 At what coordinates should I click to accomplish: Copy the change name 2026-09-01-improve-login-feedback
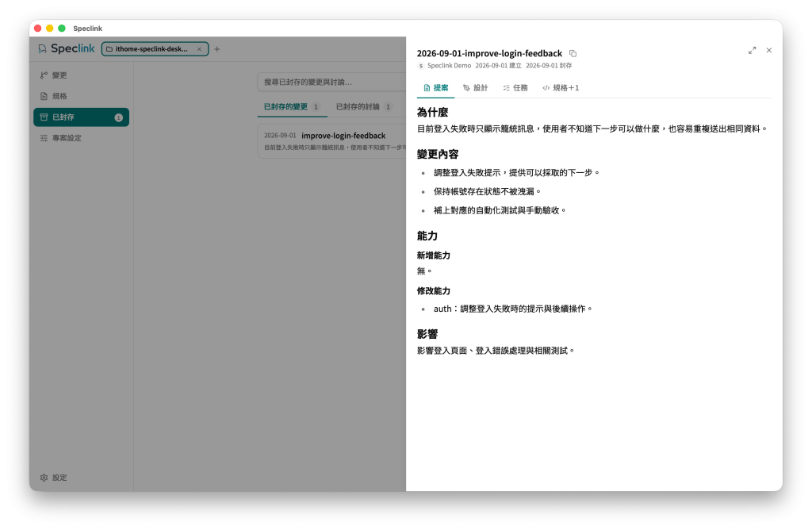573,53
